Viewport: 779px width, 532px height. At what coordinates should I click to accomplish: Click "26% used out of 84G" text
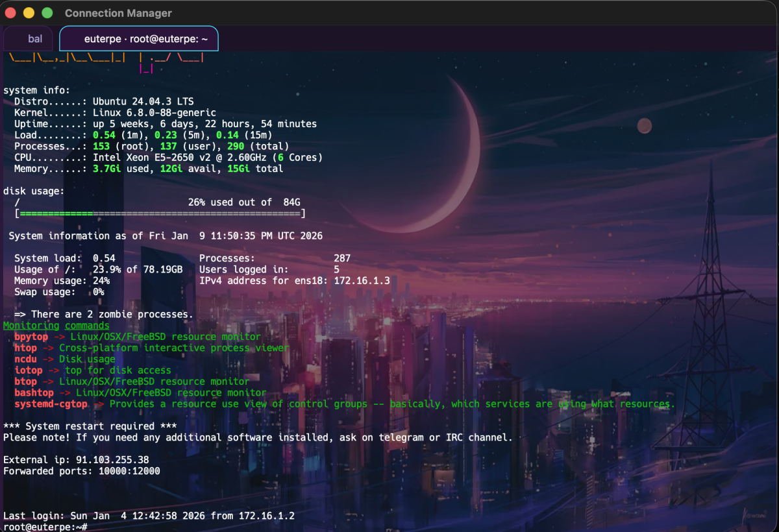coord(244,202)
